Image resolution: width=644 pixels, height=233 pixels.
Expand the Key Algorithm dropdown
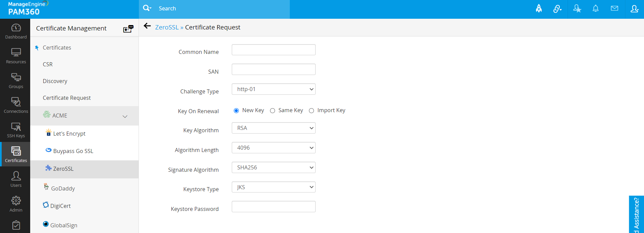tap(273, 128)
